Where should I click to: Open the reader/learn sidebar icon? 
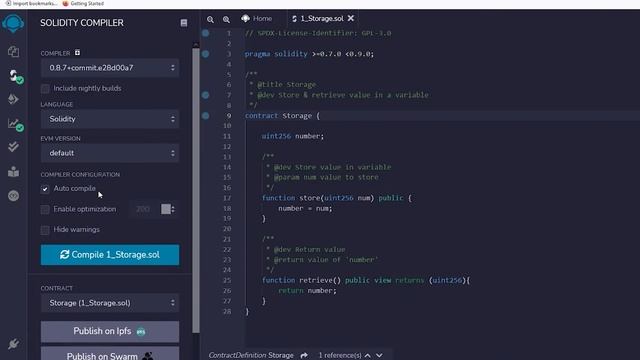pyautogui.click(x=13, y=171)
